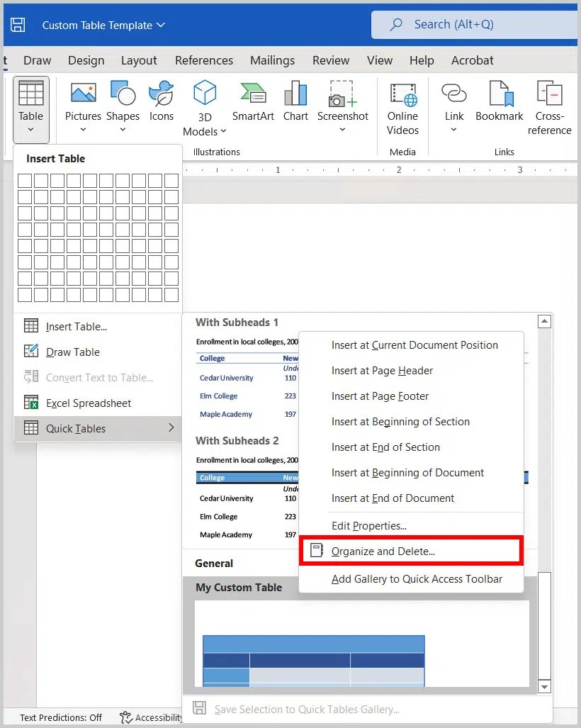Add a Bookmark
The width and height of the screenshot is (581, 728).
click(499, 99)
